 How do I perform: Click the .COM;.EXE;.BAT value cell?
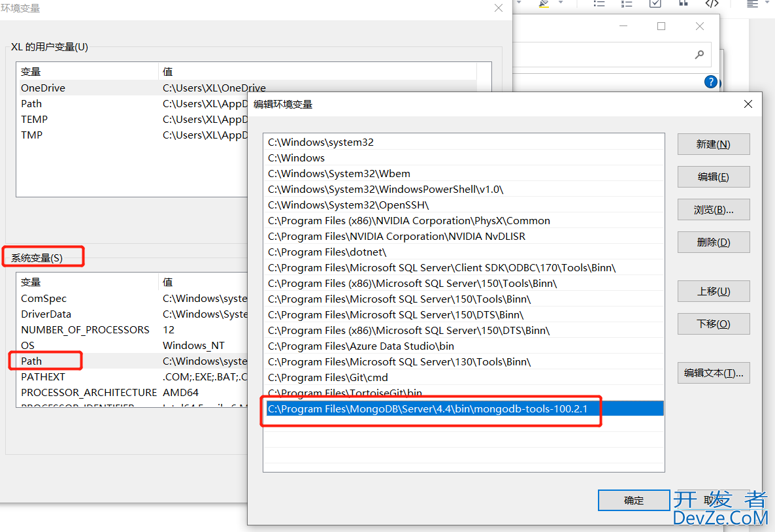coord(205,376)
